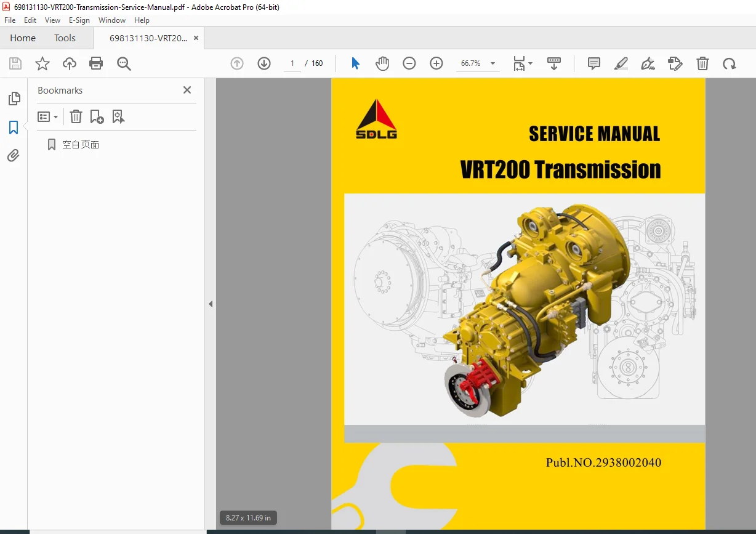Open the E-Sign menu
The image size is (756, 534).
[79, 20]
